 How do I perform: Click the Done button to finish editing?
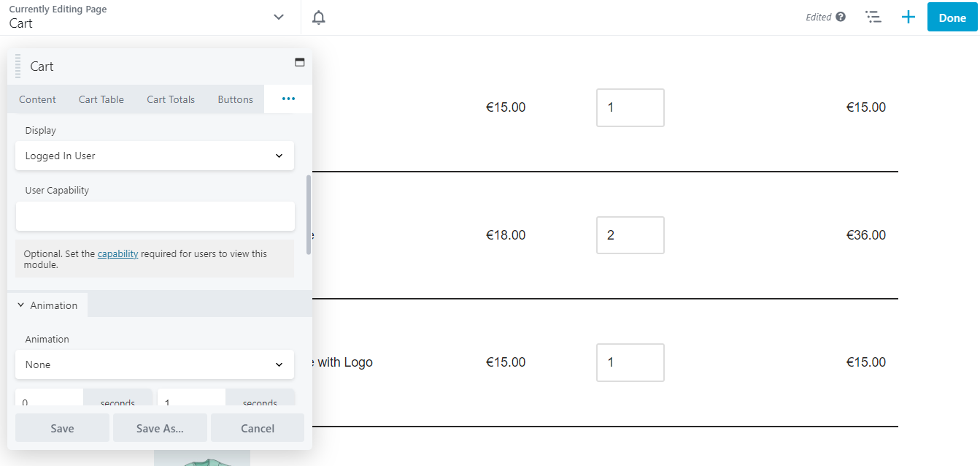tap(952, 17)
